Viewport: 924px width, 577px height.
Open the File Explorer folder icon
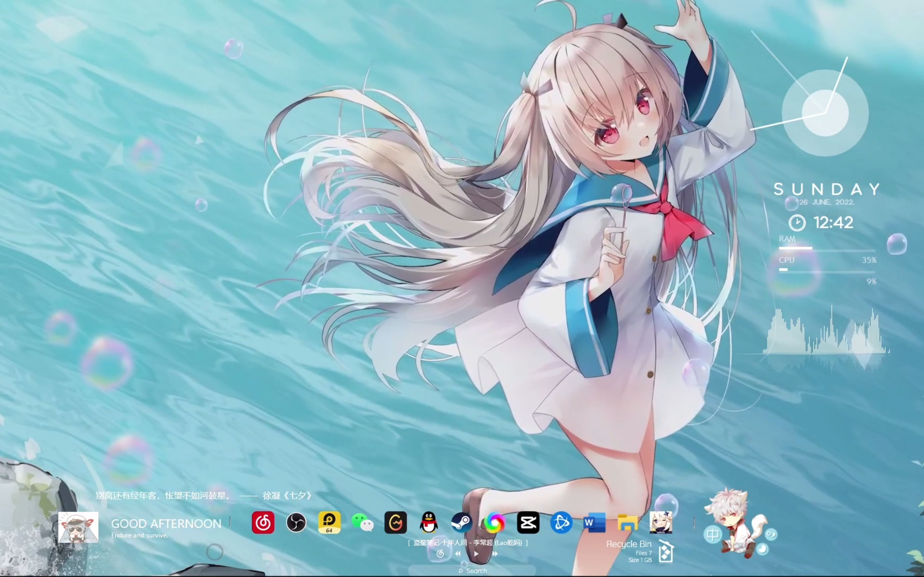click(628, 523)
